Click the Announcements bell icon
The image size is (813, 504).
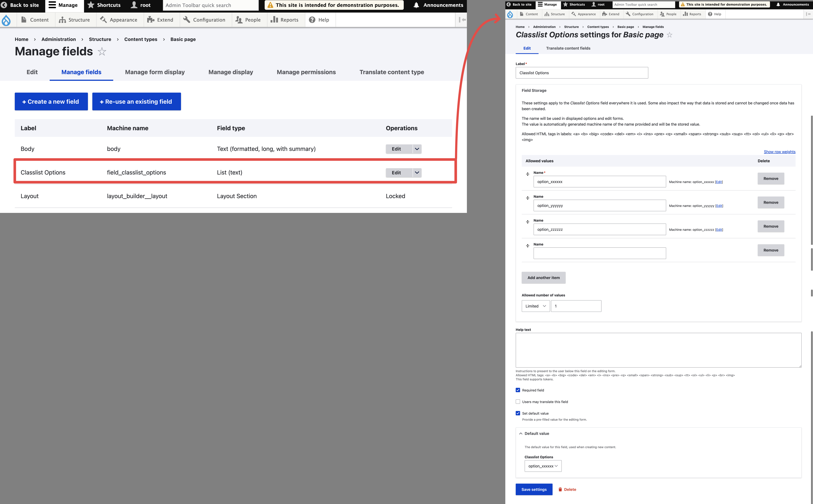[416, 5]
